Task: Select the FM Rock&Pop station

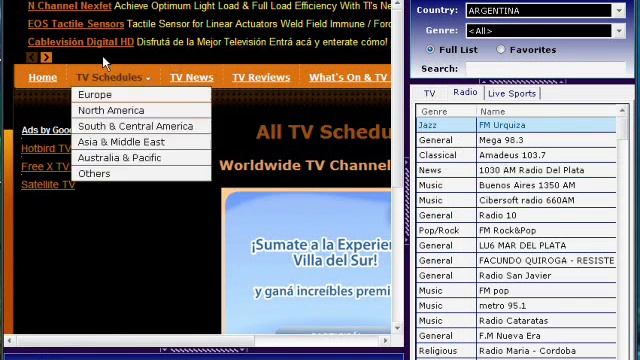Action: pos(516,231)
